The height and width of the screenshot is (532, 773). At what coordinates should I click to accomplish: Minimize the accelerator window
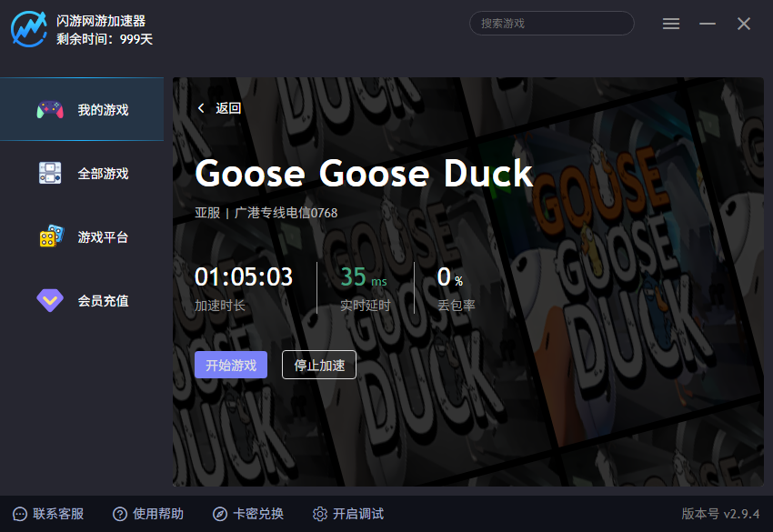click(x=708, y=25)
